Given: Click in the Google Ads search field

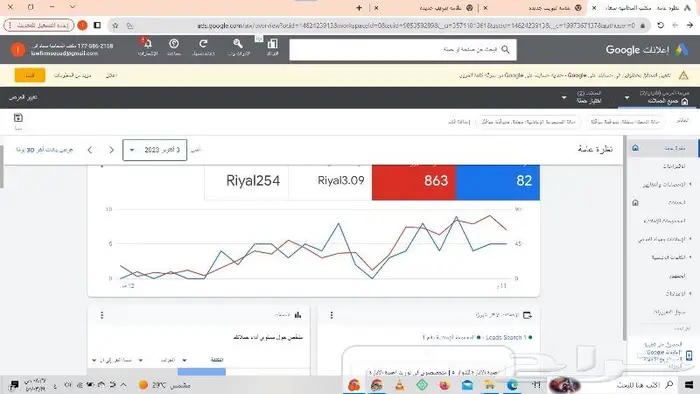Looking at the screenshot, I should (403, 50).
